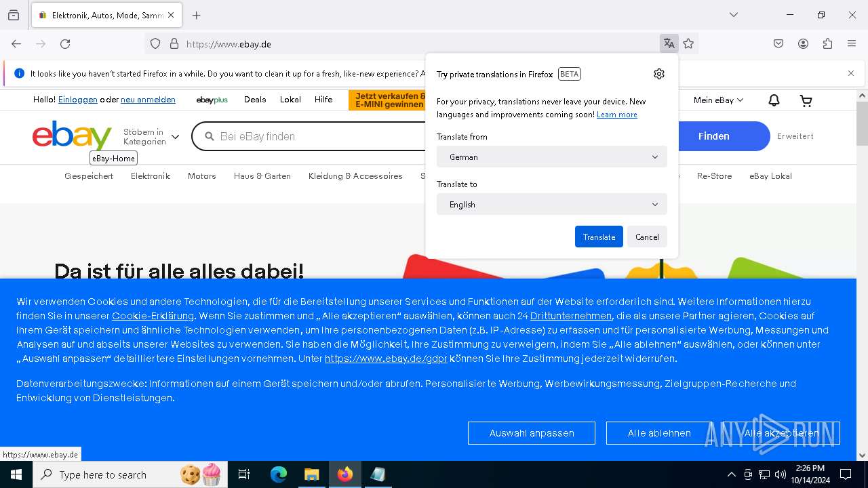Click the Auswahl anpassen button
The image size is (868, 488).
click(x=532, y=433)
